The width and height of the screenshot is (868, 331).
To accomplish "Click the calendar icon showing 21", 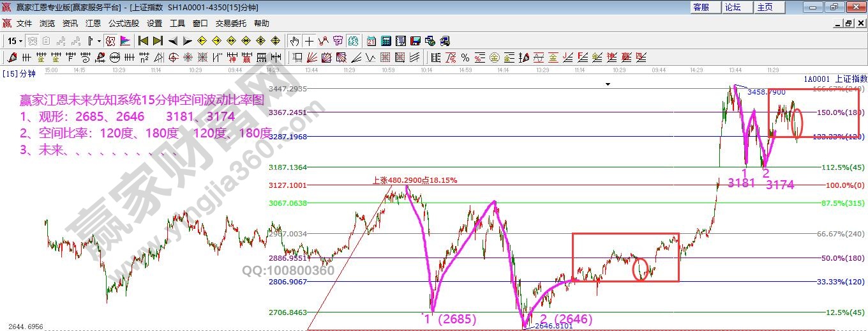I will click(x=371, y=41).
